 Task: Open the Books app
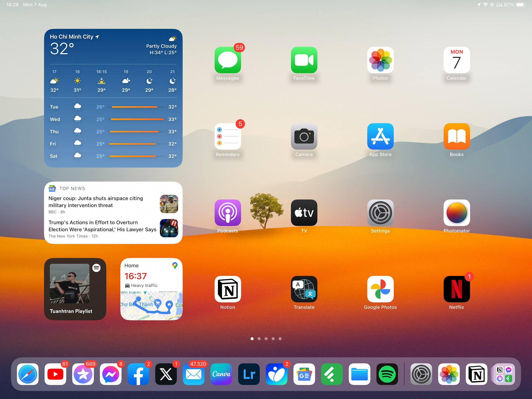(x=457, y=136)
